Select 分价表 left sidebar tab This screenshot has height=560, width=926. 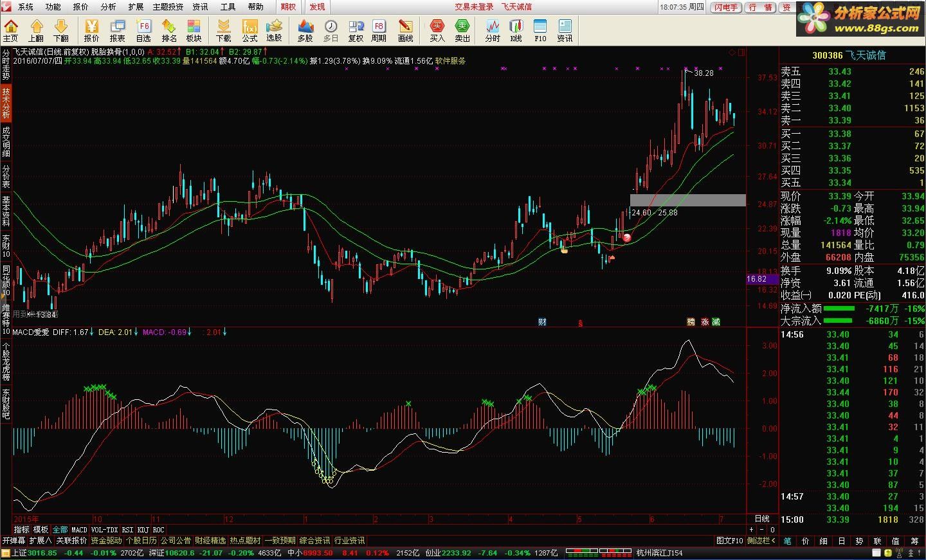click(6, 176)
